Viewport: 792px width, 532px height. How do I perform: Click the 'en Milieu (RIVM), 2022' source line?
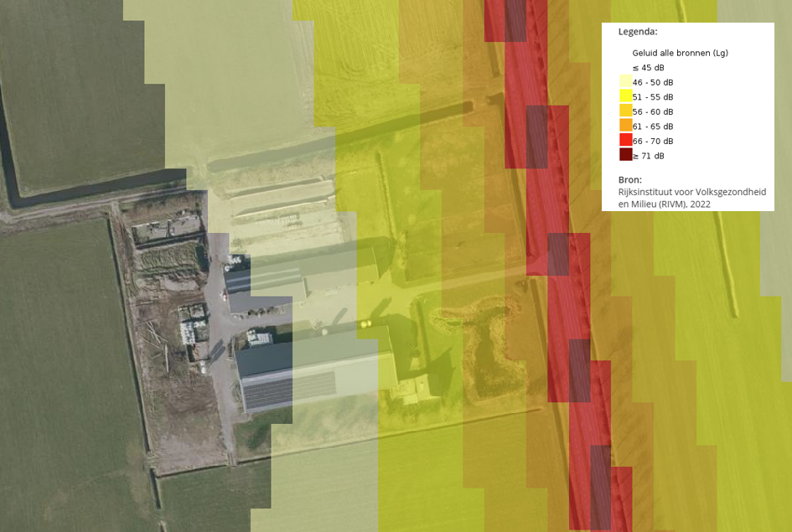coord(665,204)
